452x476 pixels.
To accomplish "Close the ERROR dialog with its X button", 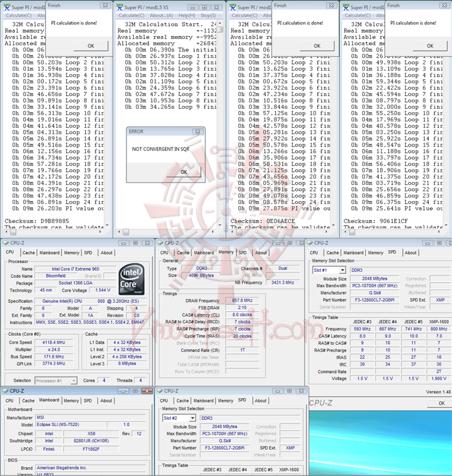I will tap(198, 131).
